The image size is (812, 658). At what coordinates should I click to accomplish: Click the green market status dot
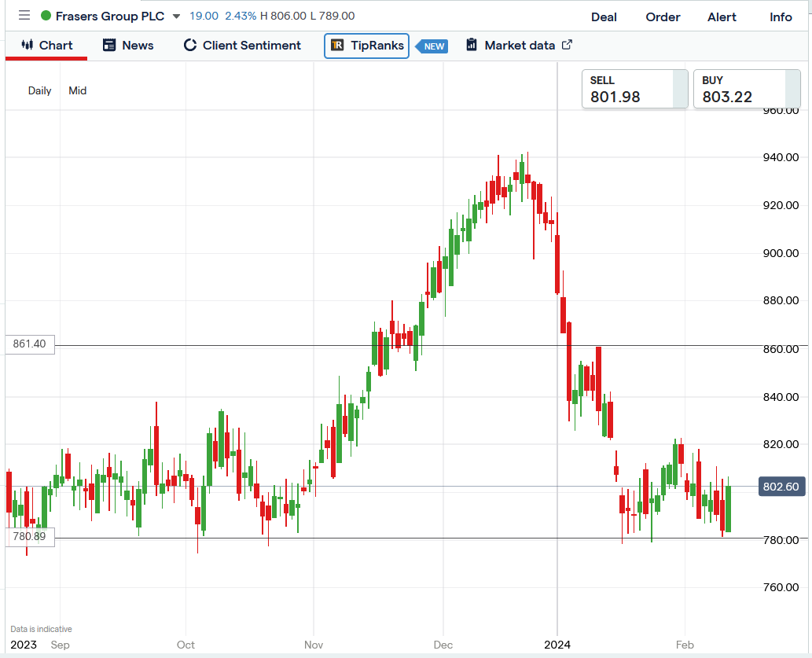tap(46, 16)
